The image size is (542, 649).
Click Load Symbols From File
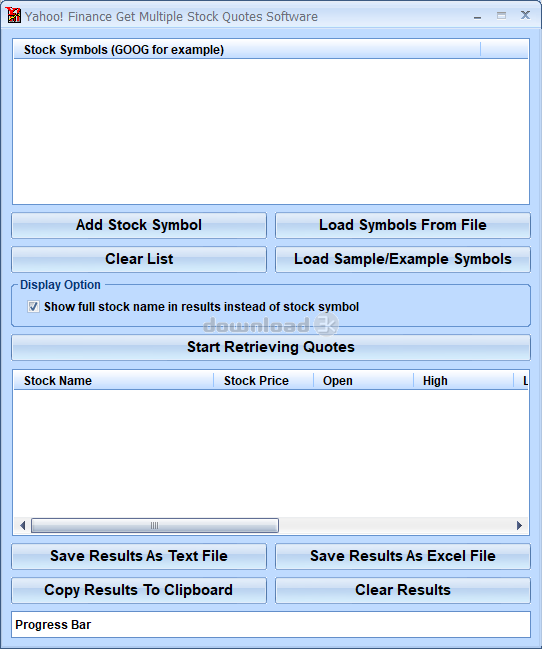(x=402, y=225)
